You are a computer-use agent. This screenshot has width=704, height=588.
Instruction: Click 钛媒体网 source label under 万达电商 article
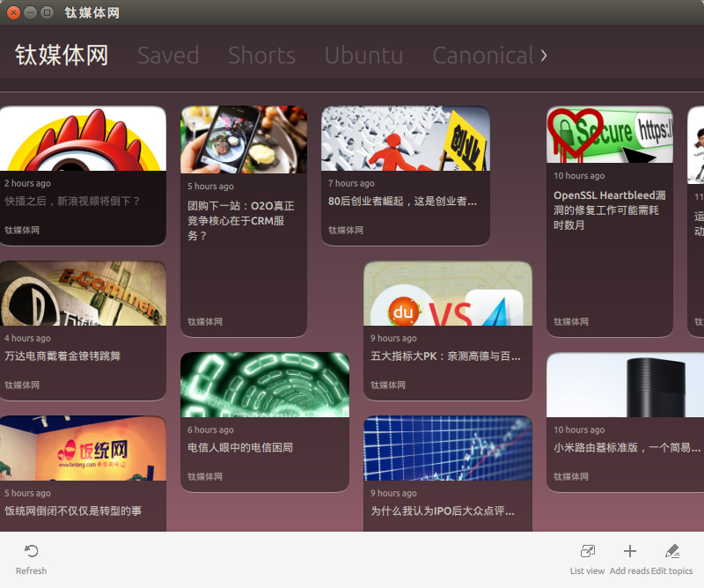(x=22, y=385)
